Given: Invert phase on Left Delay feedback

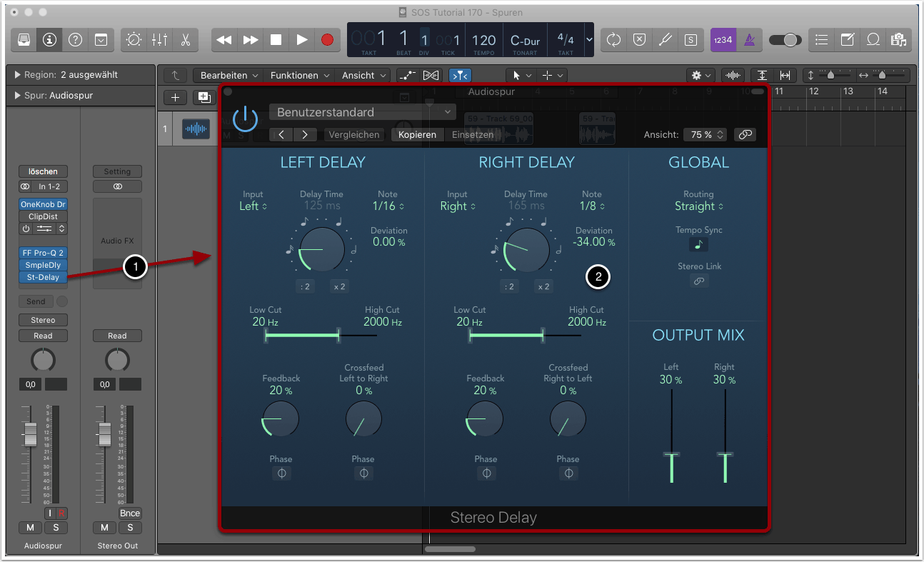Looking at the screenshot, I should (x=281, y=473).
